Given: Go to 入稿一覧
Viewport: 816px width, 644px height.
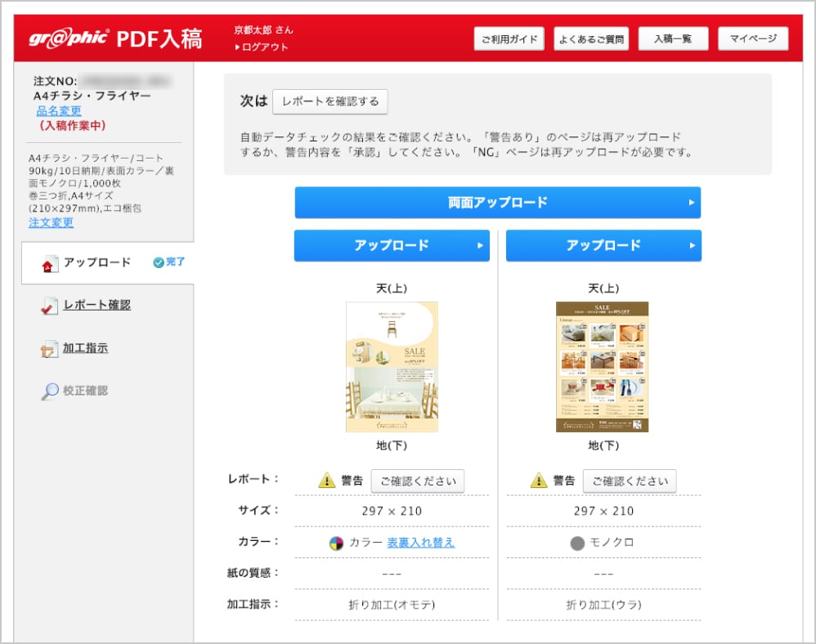Looking at the screenshot, I should 673,38.
